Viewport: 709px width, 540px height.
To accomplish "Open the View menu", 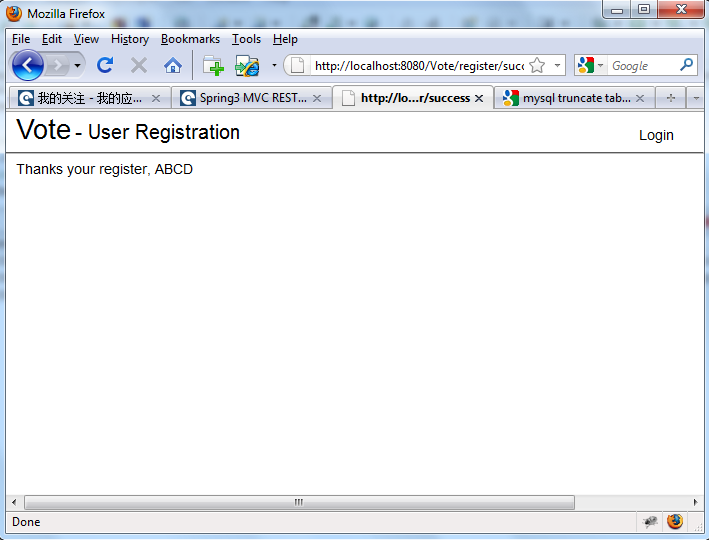I will (x=86, y=39).
